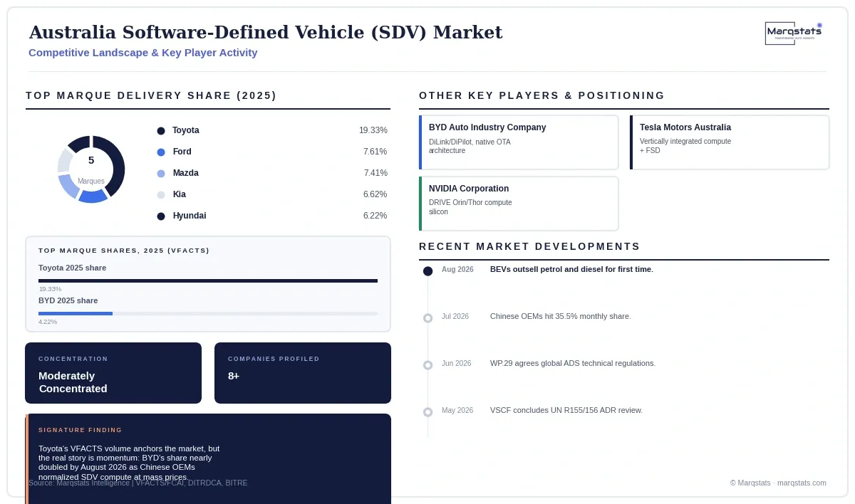
Task: Click the 'Top Marque Shares, 2025 (VFACTS)' label
Action: [124, 251]
